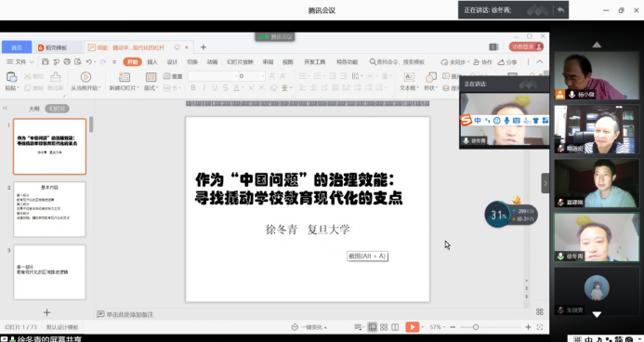
Task: Click the New Slide (新建幻灯片) icon
Action: pos(124,77)
